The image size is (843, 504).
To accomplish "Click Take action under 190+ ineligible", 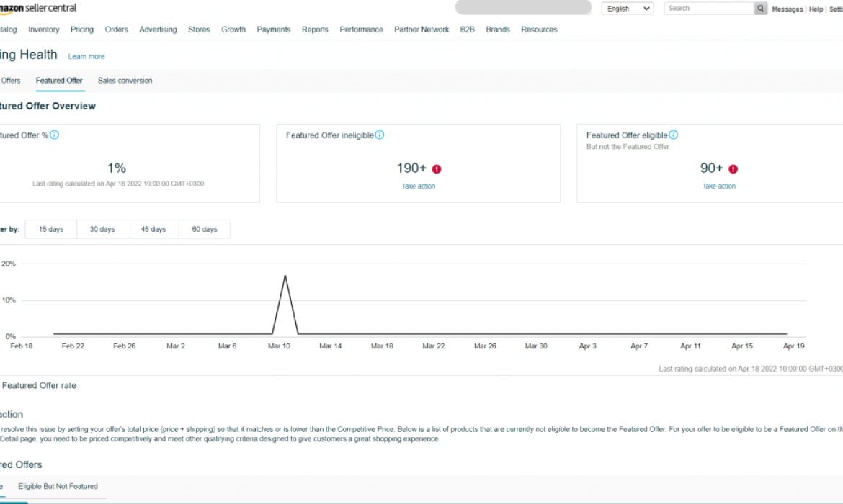I will click(419, 186).
